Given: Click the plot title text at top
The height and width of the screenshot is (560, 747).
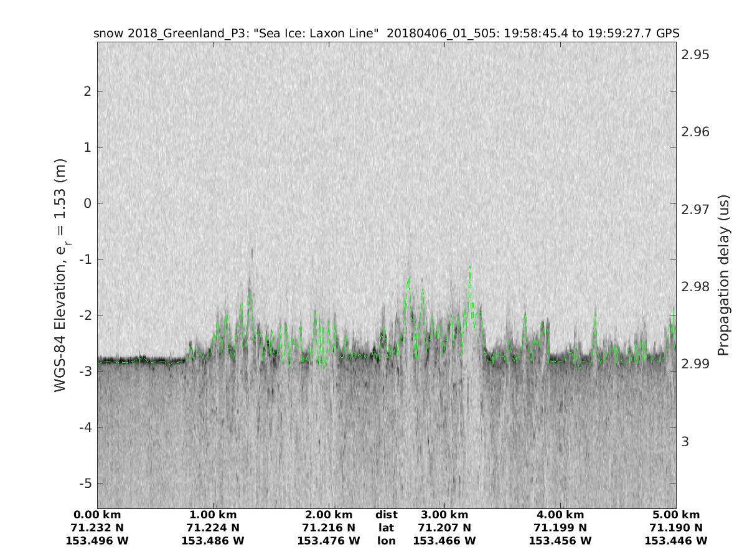Looking at the screenshot, I should click(x=386, y=33).
